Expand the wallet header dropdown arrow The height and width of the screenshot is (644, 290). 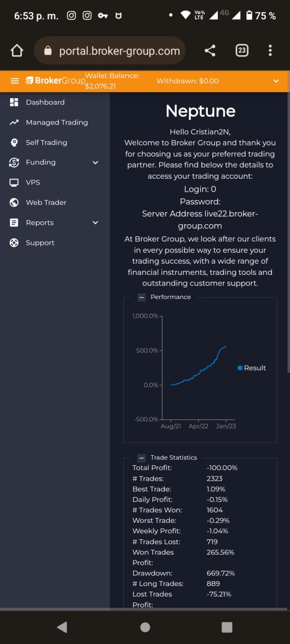coord(276,81)
